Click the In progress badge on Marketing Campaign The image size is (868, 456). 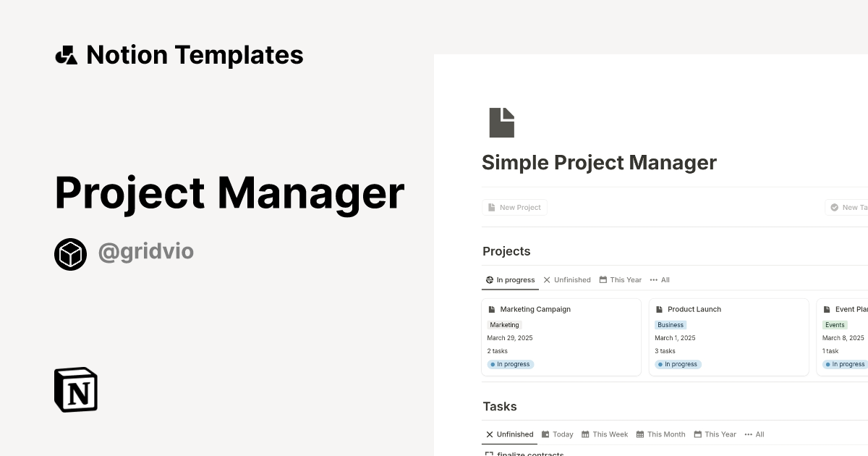[510, 364]
